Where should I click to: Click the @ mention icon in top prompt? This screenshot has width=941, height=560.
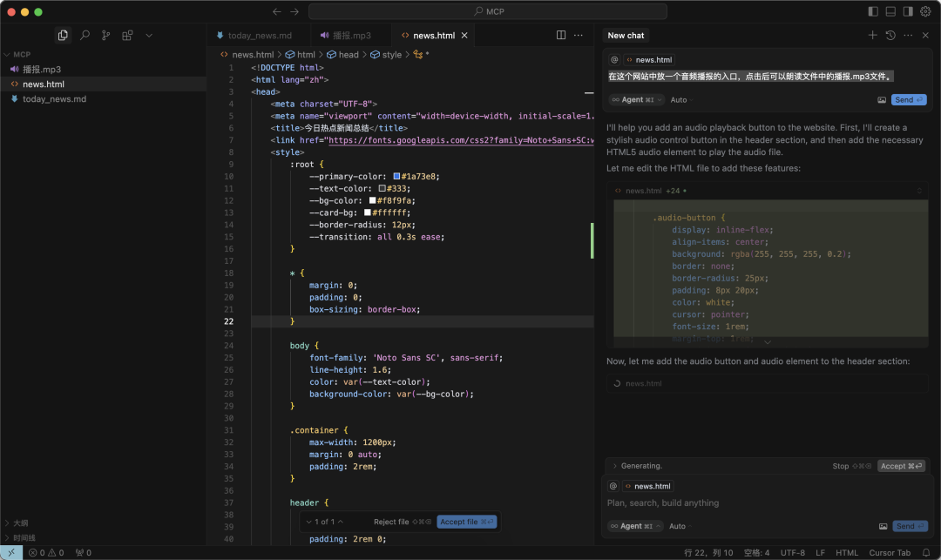coord(614,60)
